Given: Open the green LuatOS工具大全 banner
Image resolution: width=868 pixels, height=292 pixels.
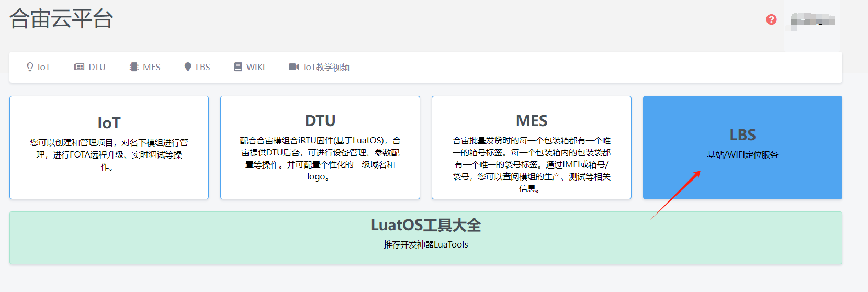Looking at the screenshot, I should [425, 238].
